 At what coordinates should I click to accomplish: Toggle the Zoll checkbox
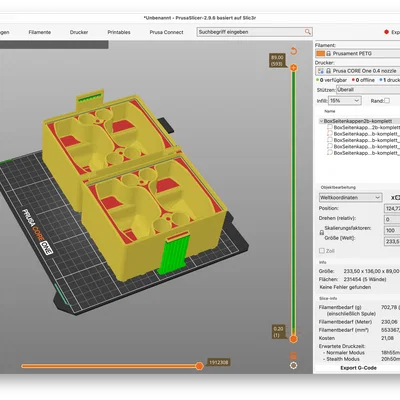coord(322,251)
